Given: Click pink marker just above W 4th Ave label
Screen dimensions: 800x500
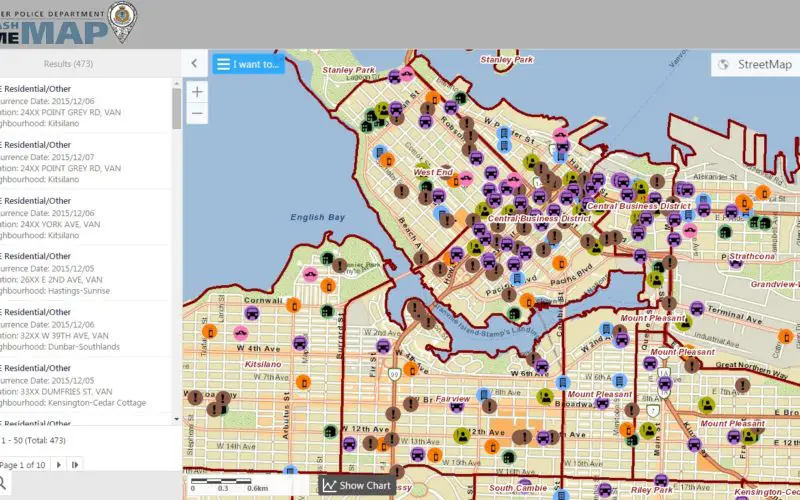Looking at the screenshot, I should [241, 333].
